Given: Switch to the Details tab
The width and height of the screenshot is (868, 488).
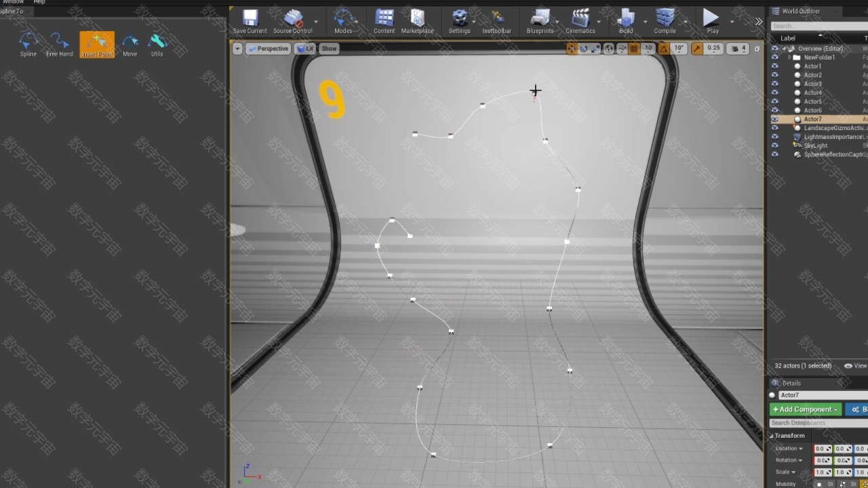Looking at the screenshot, I should (x=791, y=383).
